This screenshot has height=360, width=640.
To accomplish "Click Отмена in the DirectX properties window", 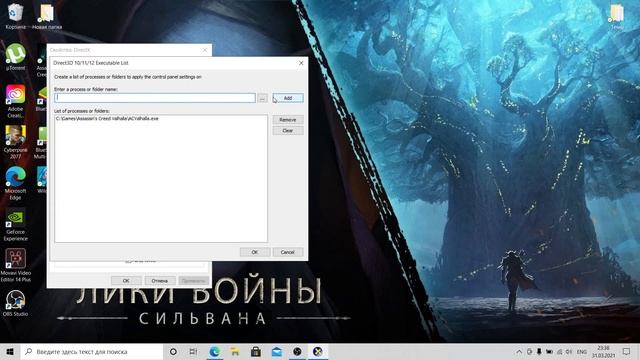I will tap(160, 280).
